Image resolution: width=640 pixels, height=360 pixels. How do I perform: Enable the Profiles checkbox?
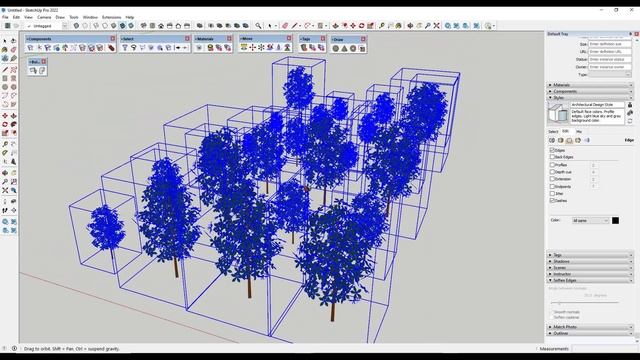pyautogui.click(x=552, y=165)
